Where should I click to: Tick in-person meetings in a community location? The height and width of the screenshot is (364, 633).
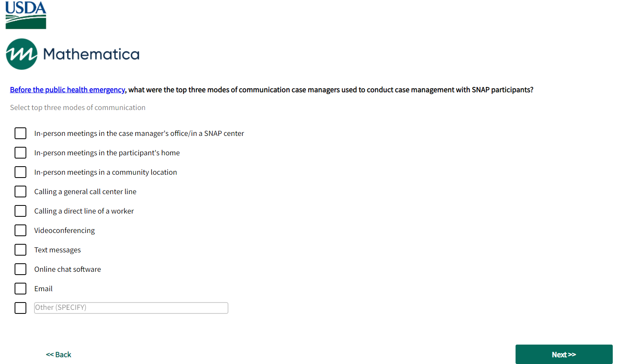(20, 172)
